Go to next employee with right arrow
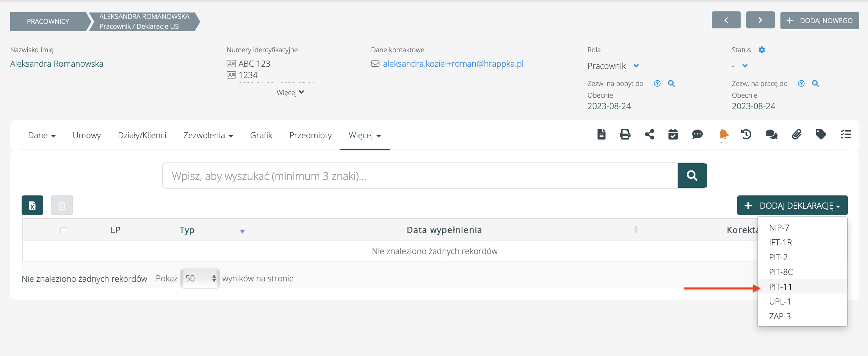Viewport: 868px width, 356px height. (x=760, y=20)
